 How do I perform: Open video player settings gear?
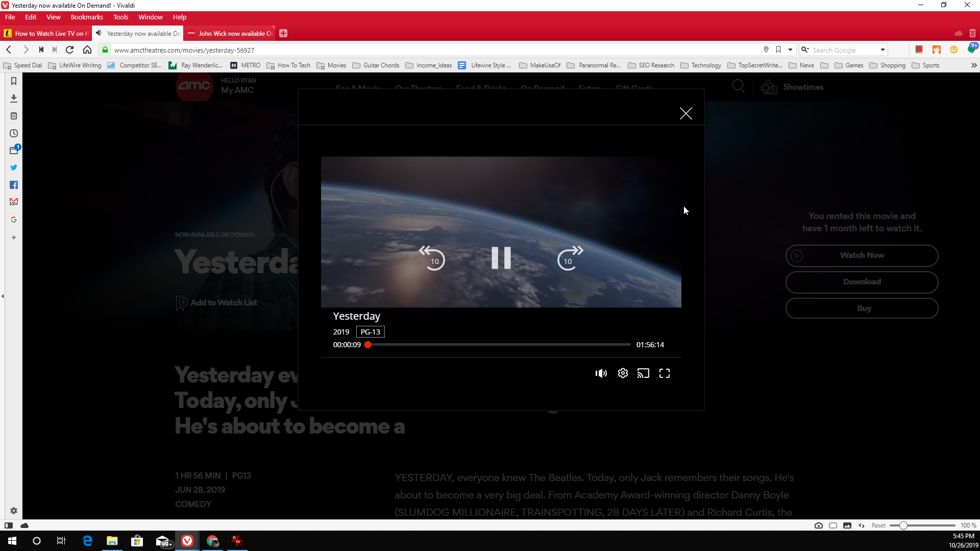pos(623,373)
